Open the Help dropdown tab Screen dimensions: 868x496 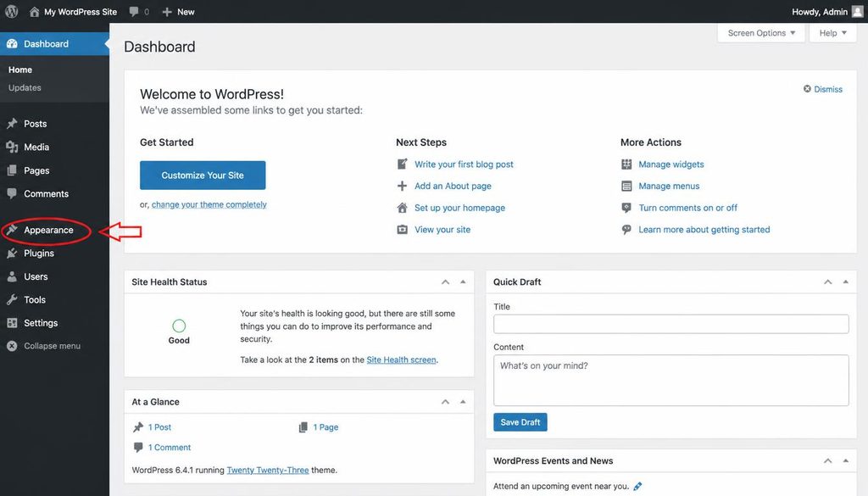(832, 33)
